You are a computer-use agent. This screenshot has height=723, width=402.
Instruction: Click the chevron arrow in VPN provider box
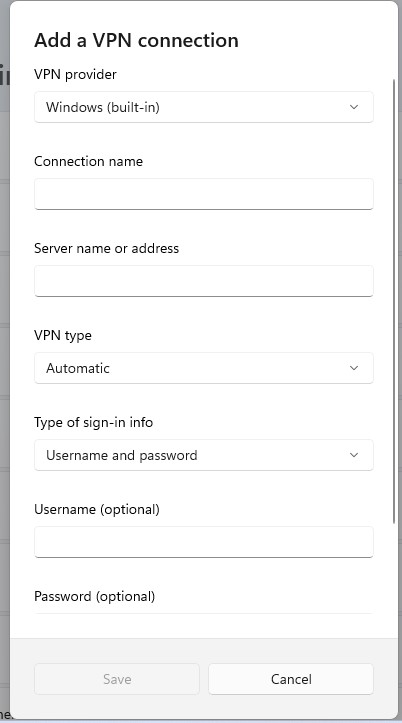354,107
